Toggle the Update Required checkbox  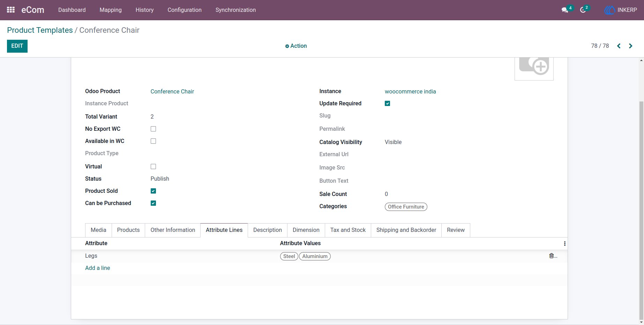click(387, 104)
